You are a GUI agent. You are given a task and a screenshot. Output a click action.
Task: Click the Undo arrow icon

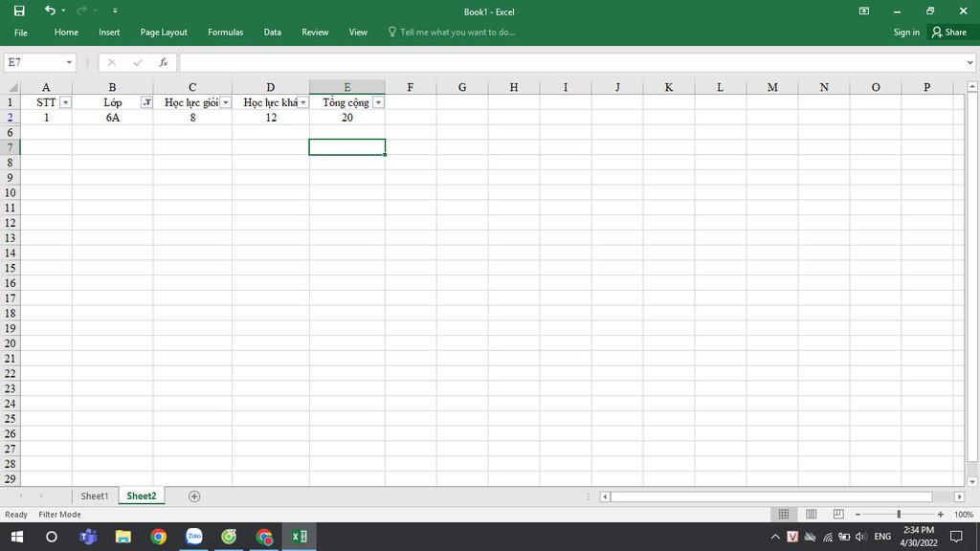tap(50, 11)
